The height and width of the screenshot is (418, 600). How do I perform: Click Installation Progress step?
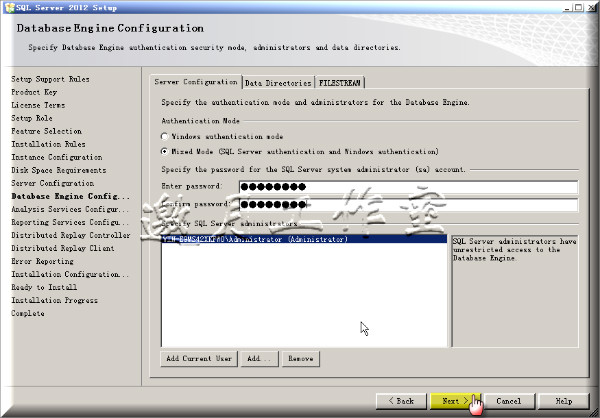pyautogui.click(x=54, y=300)
